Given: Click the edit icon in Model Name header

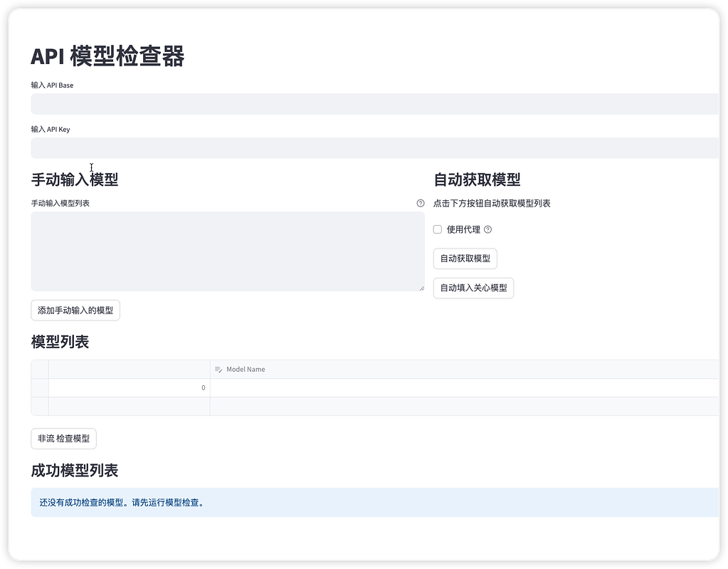Looking at the screenshot, I should (218, 370).
